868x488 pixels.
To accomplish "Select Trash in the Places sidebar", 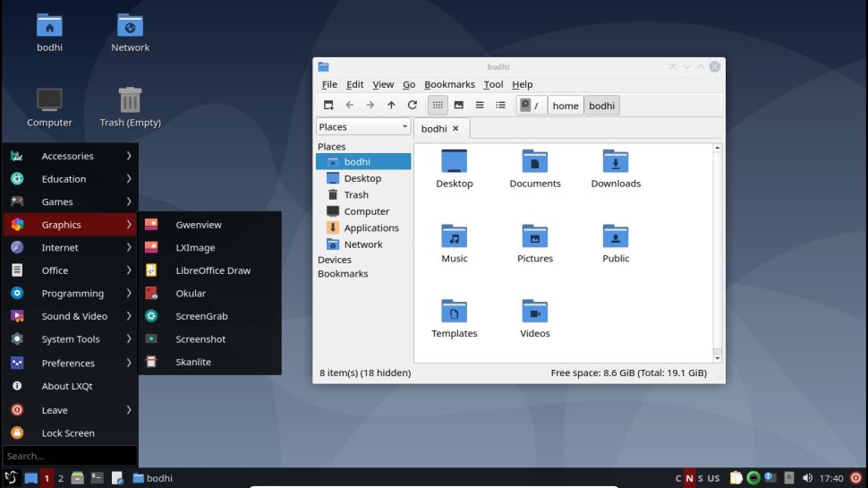I will click(x=363, y=195).
